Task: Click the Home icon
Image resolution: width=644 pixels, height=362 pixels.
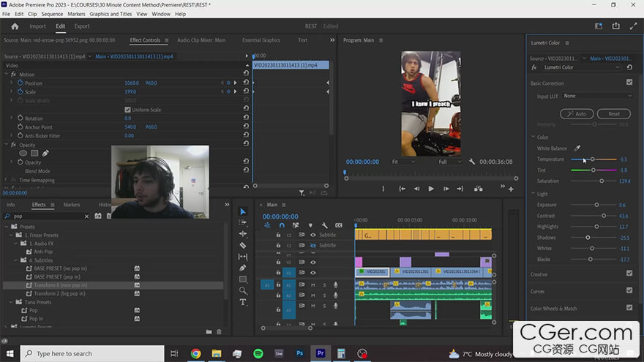Action: click(15, 26)
